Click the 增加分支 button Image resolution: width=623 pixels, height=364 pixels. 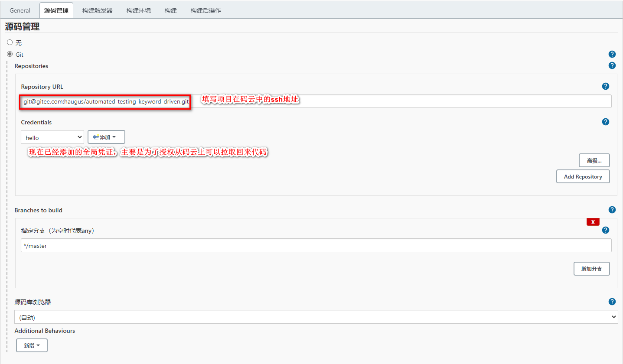pos(592,269)
